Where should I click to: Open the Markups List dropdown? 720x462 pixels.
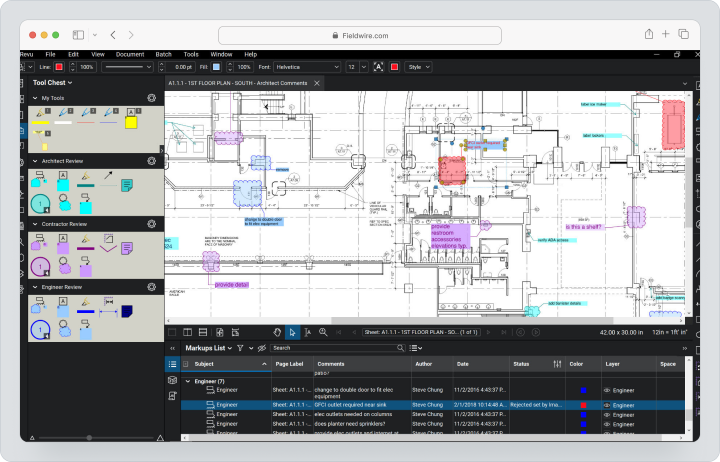tap(208, 348)
